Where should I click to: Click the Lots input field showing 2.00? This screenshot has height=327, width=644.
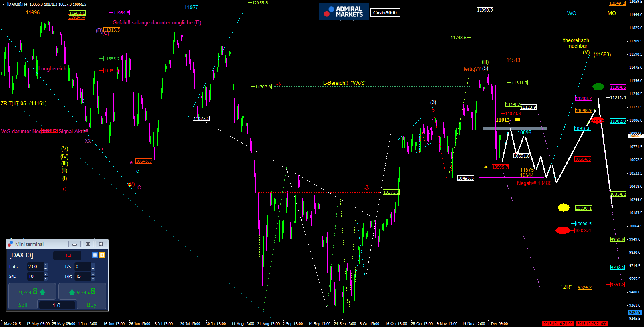pos(34,267)
